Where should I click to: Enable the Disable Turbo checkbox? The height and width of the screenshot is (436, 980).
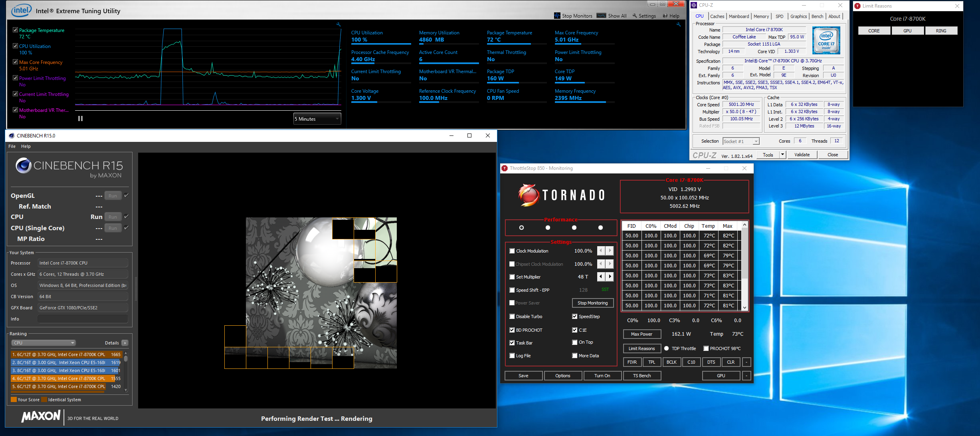tap(512, 317)
